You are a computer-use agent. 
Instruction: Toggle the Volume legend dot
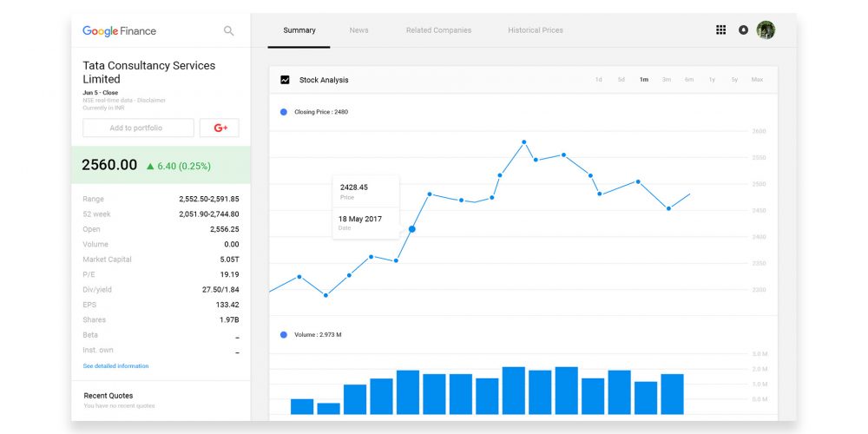(284, 335)
